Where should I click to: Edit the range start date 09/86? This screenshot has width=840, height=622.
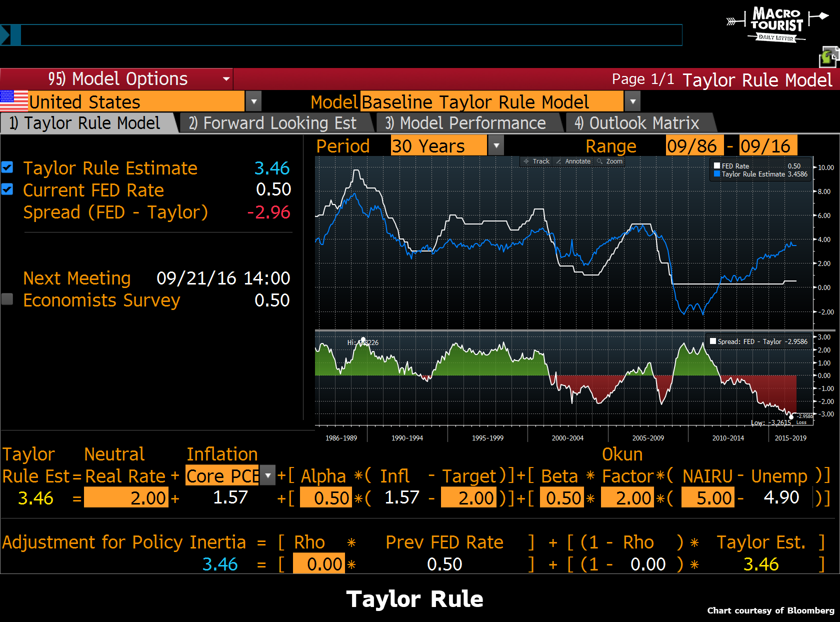[695, 145]
